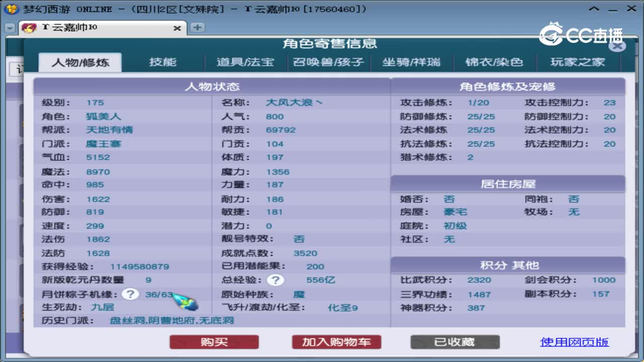Click the 角色修炼及宠修 section header
The height and width of the screenshot is (362, 644).
[508, 86]
